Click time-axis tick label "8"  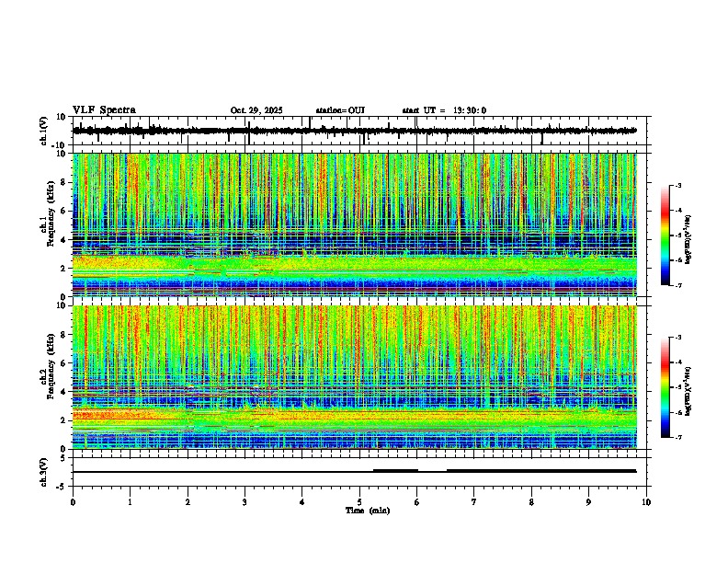pos(531,502)
